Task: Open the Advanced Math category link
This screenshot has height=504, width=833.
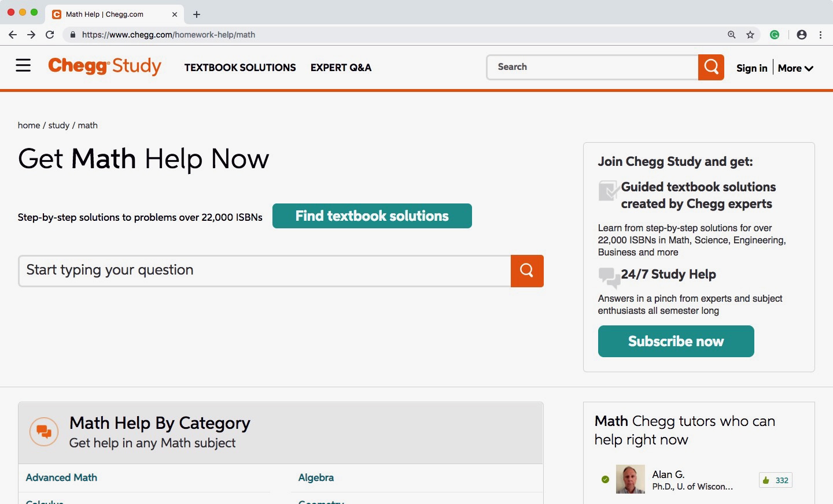Action: tap(61, 477)
